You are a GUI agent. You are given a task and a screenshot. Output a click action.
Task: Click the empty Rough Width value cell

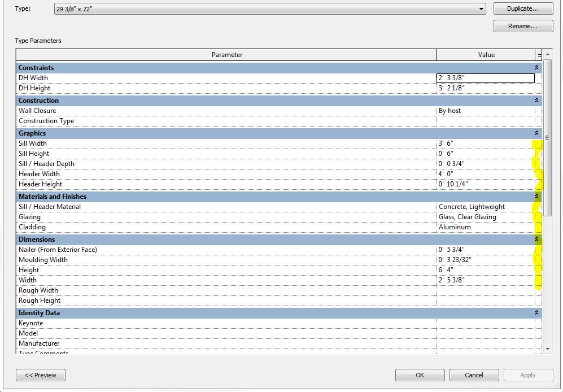[x=486, y=290]
